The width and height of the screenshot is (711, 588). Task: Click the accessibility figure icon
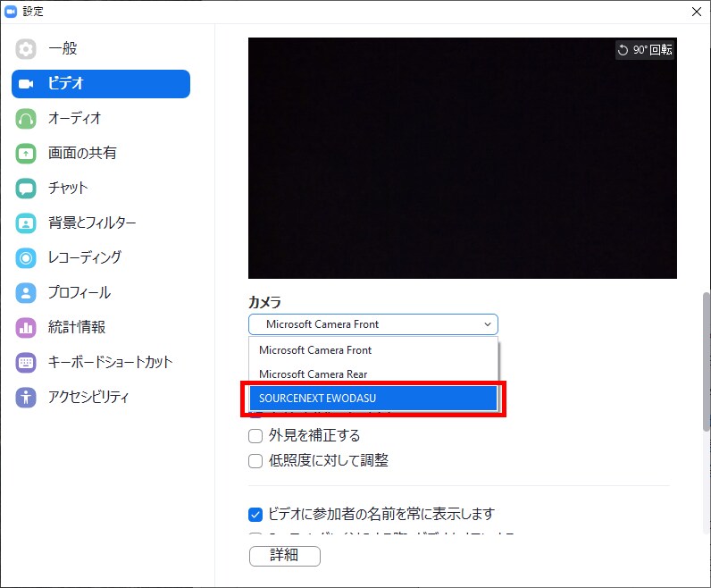click(x=26, y=398)
